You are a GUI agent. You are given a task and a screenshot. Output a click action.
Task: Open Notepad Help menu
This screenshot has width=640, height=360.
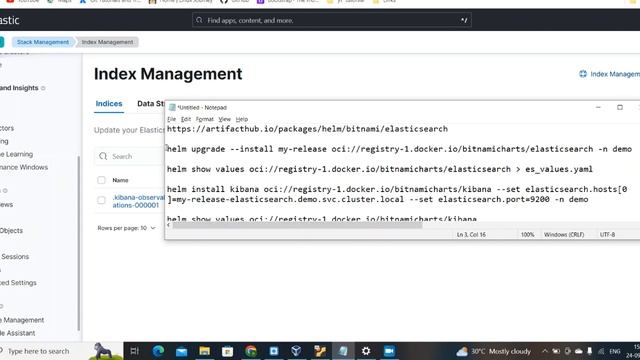pos(242,119)
